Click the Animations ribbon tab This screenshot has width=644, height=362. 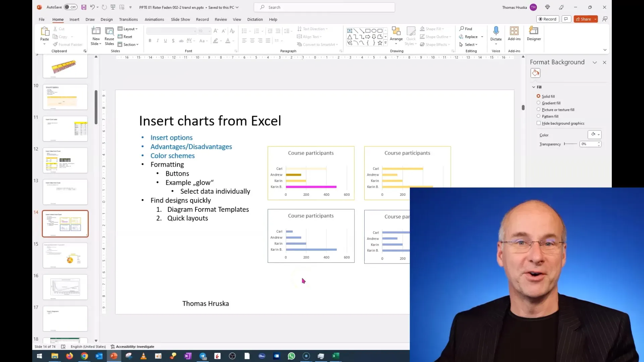154,19
